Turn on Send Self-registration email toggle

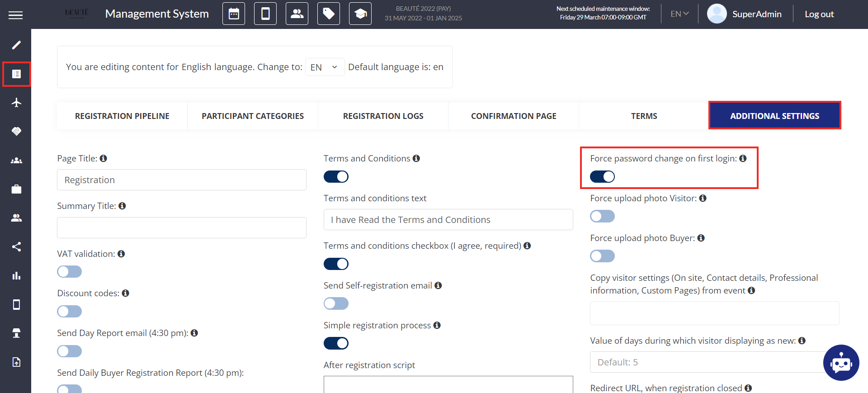pyautogui.click(x=336, y=303)
